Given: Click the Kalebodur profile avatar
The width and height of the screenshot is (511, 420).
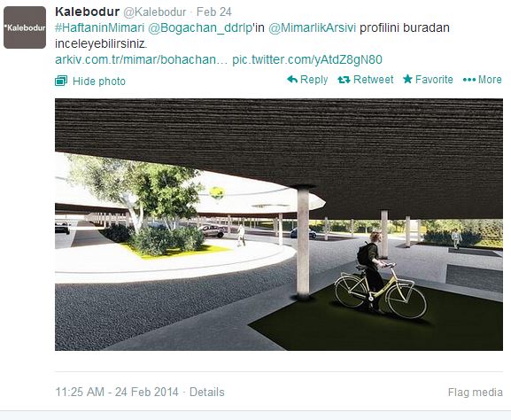Looking at the screenshot, I should point(25,27).
